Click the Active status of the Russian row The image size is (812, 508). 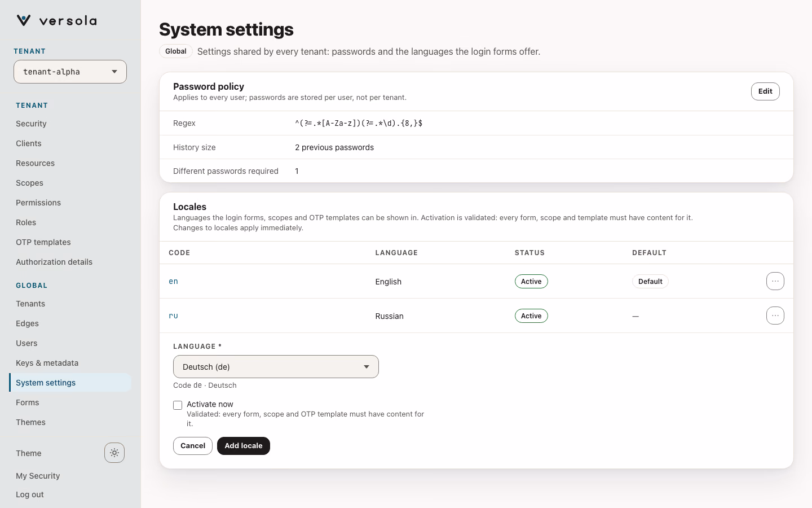[531, 316]
